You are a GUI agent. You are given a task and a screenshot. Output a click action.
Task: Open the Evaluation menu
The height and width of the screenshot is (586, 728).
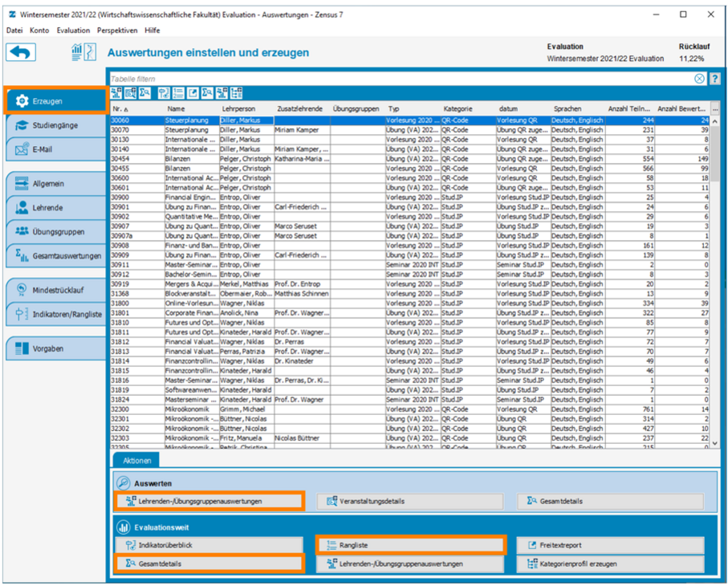click(x=73, y=31)
